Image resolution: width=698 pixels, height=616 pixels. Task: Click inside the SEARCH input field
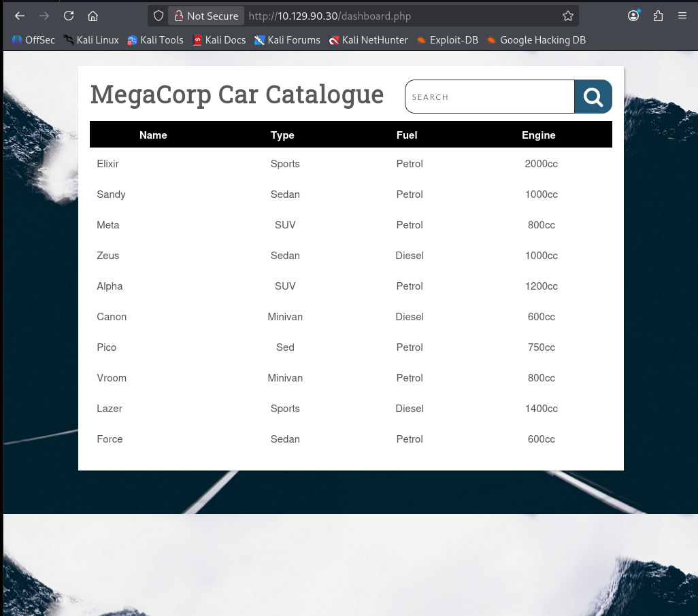tap(489, 97)
